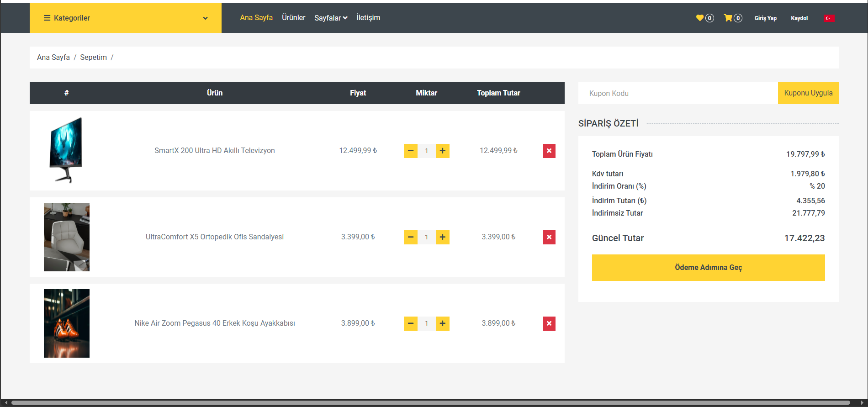Image resolution: width=868 pixels, height=407 pixels.
Task: Focus the Kupon Kodu input field
Action: (x=678, y=93)
